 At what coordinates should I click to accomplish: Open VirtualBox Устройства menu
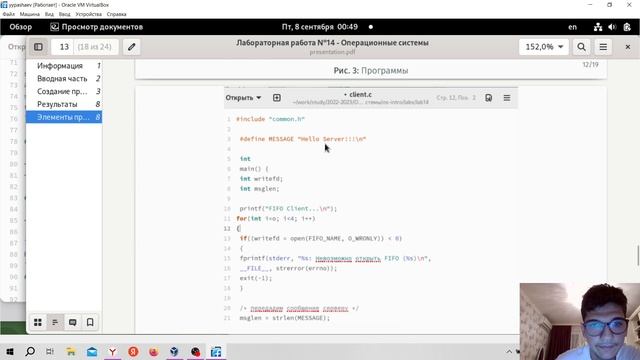(89, 14)
